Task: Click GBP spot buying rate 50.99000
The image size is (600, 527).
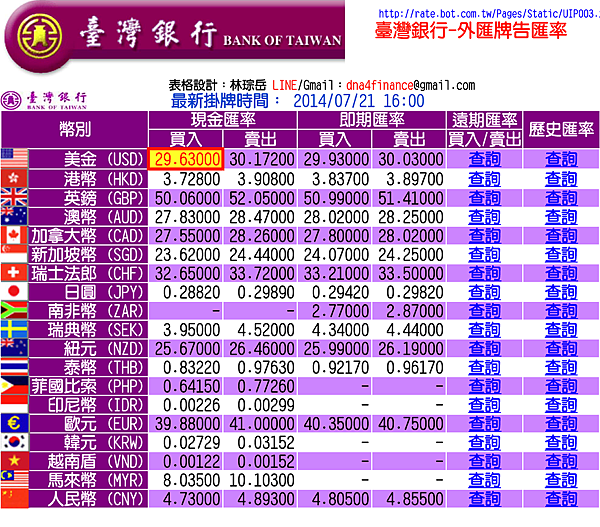Action: [336, 198]
